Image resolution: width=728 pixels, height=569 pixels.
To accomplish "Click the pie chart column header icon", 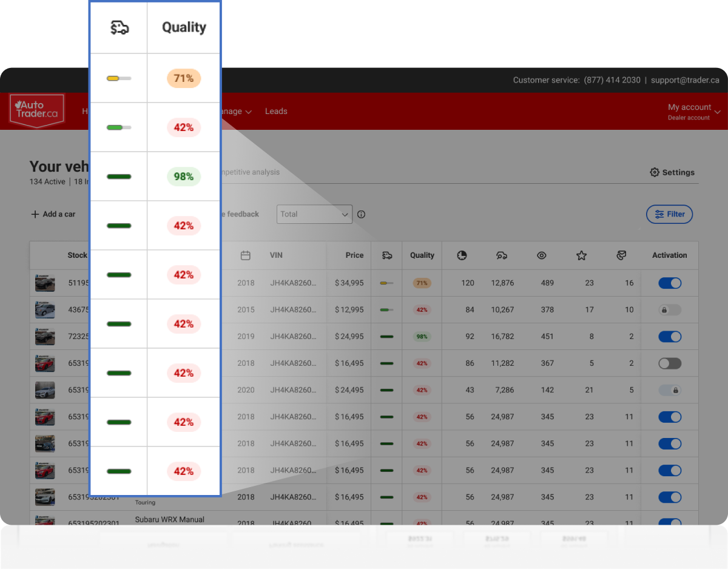I will coord(462,255).
